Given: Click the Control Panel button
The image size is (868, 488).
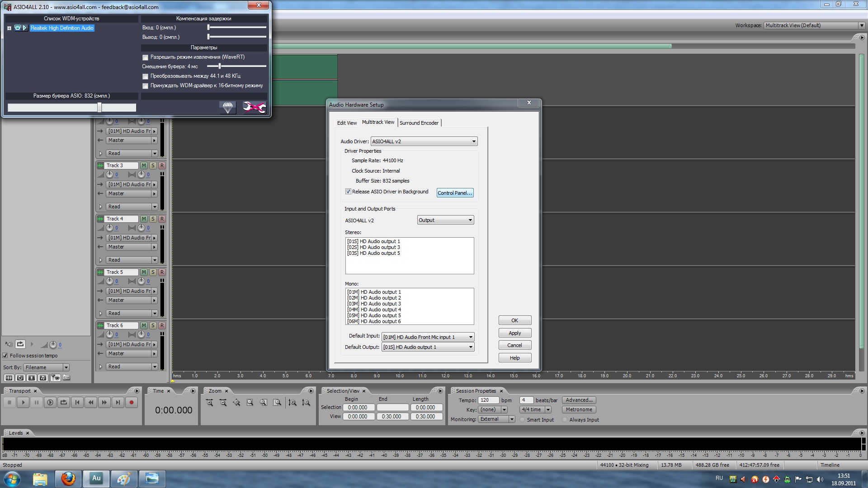Looking at the screenshot, I should [455, 193].
